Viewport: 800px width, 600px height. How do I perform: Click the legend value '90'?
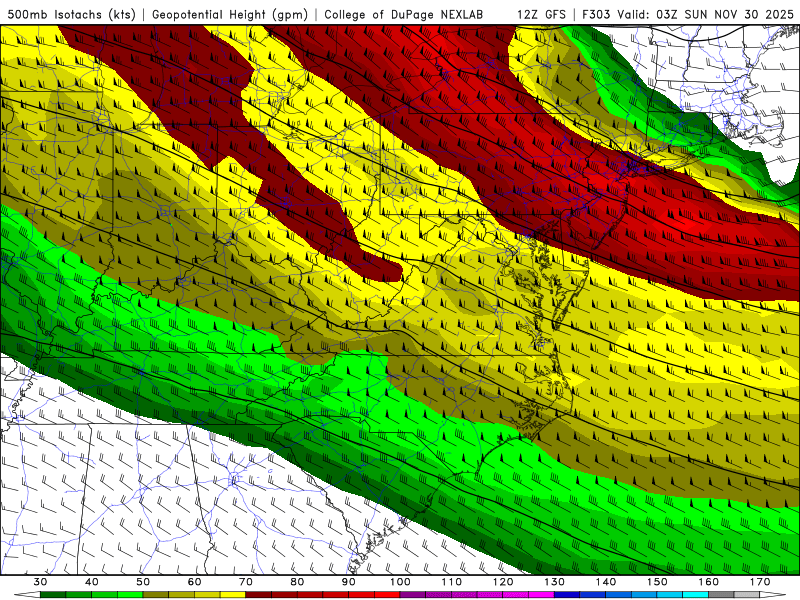coord(349,582)
